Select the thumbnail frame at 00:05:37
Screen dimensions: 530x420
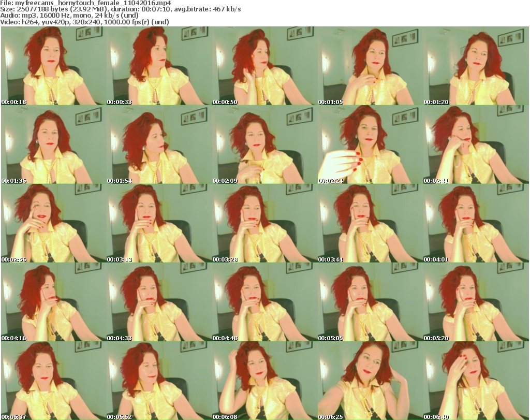[x=53, y=381]
